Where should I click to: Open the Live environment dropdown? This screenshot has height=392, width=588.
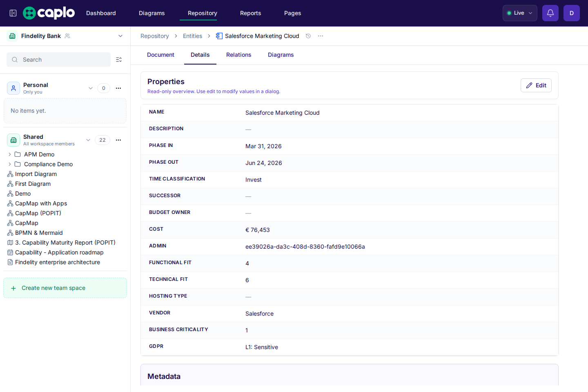(520, 13)
